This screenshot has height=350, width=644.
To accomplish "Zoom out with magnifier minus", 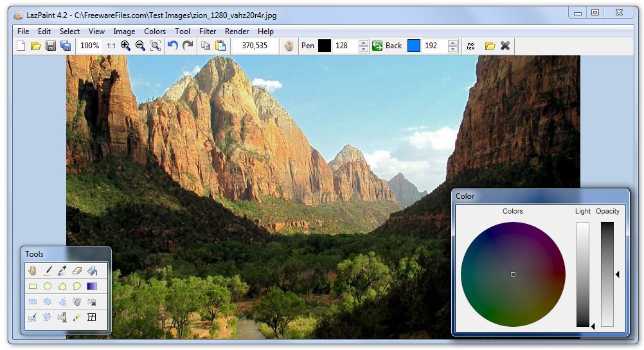I will tap(141, 46).
